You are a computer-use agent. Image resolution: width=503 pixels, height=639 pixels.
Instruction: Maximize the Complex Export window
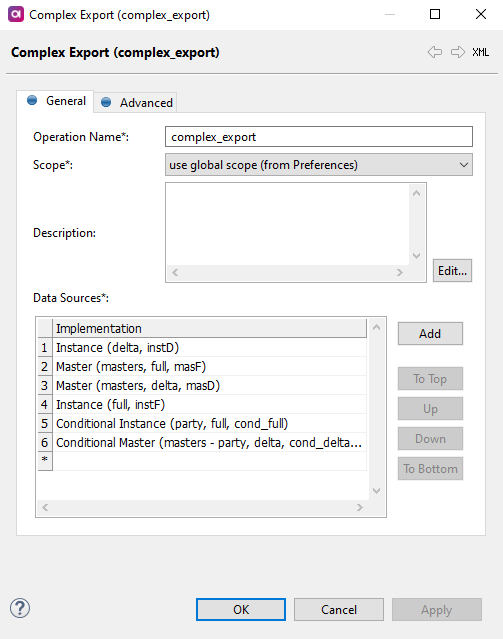(435, 14)
